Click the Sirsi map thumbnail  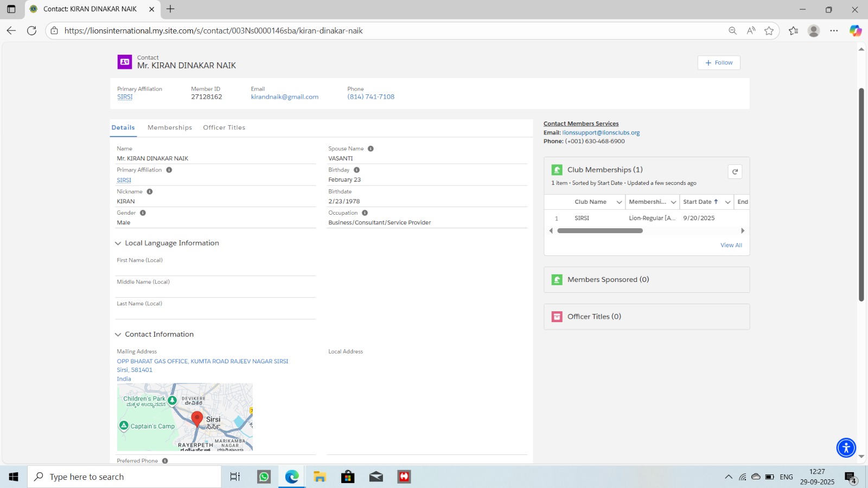(184, 417)
